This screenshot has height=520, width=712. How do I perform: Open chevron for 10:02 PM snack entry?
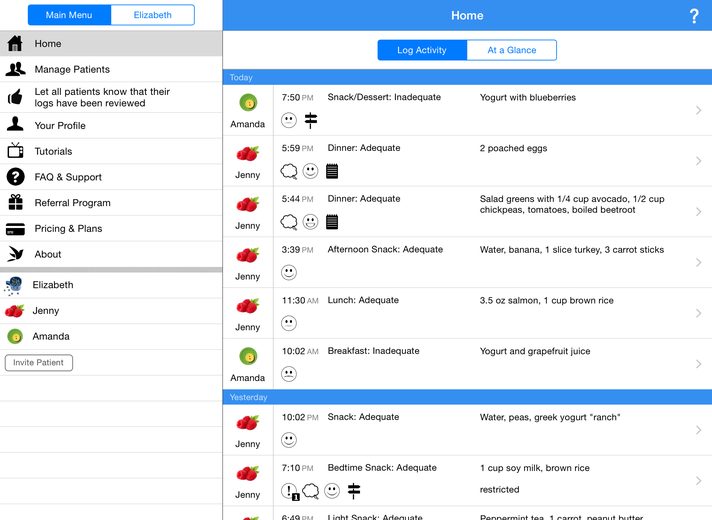tap(698, 430)
